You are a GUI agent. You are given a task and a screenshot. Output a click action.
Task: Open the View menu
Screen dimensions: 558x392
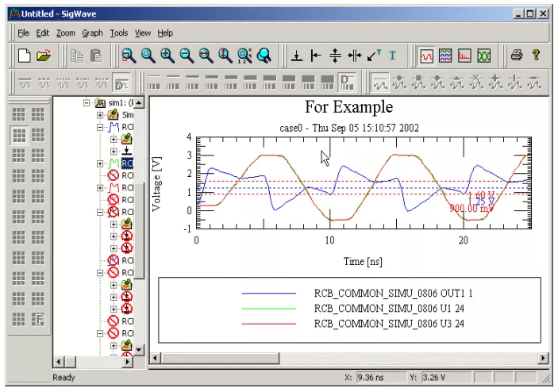[x=143, y=33]
